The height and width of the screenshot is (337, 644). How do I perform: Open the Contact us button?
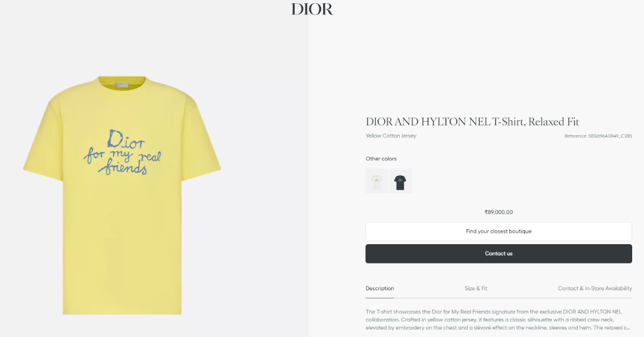point(499,253)
